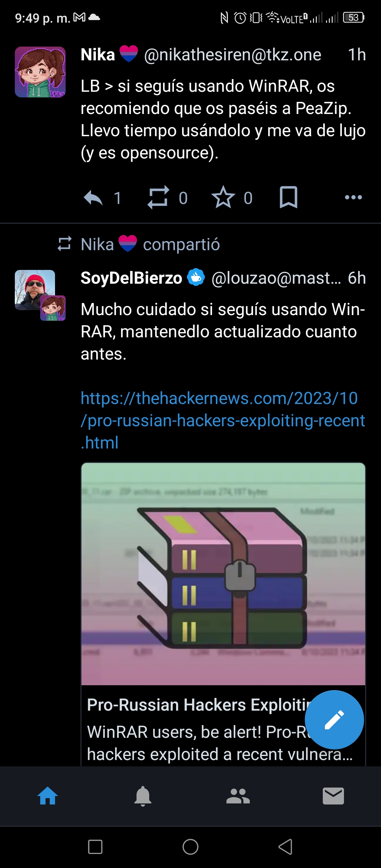
Task: Open thehackernews.com article link
Action: 223,420
